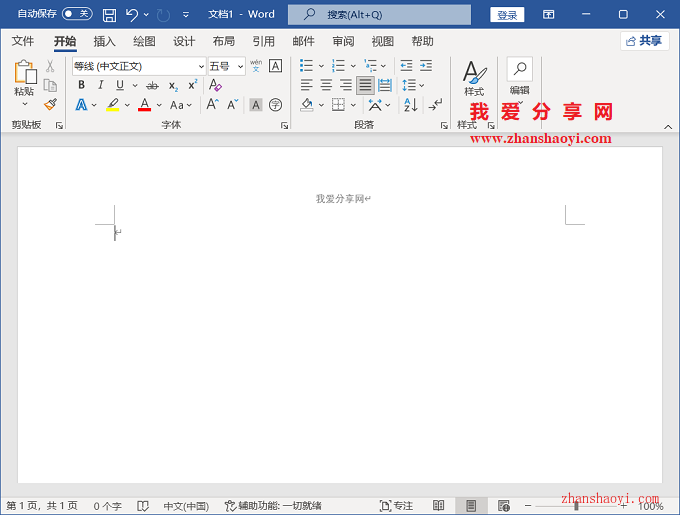
Task: Expand the Paste options arrow
Action: click(24, 104)
